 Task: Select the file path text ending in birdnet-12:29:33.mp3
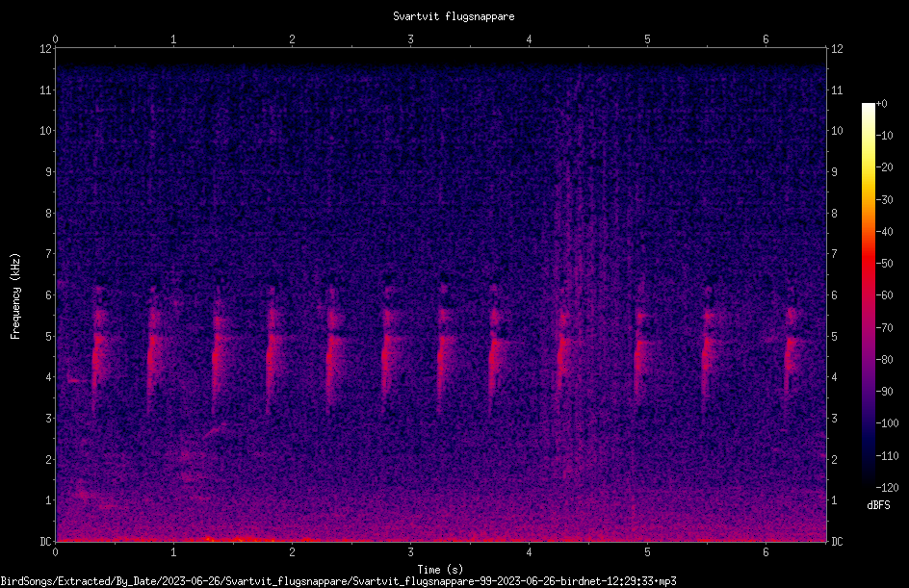point(339,581)
